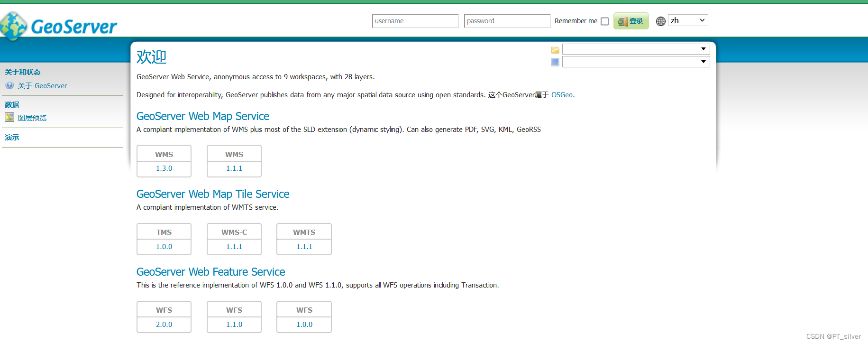Click the layer preview map icon
Screen dimensions: 868x344
coord(9,117)
